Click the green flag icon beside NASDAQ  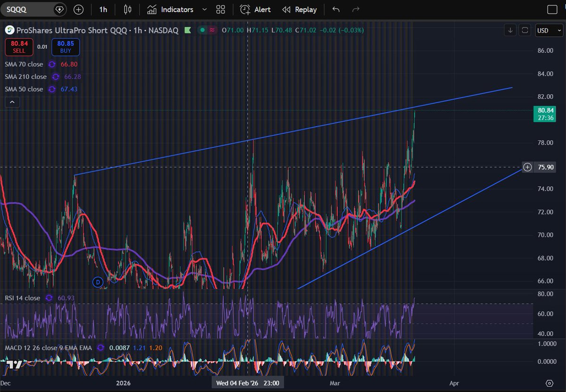click(187, 30)
